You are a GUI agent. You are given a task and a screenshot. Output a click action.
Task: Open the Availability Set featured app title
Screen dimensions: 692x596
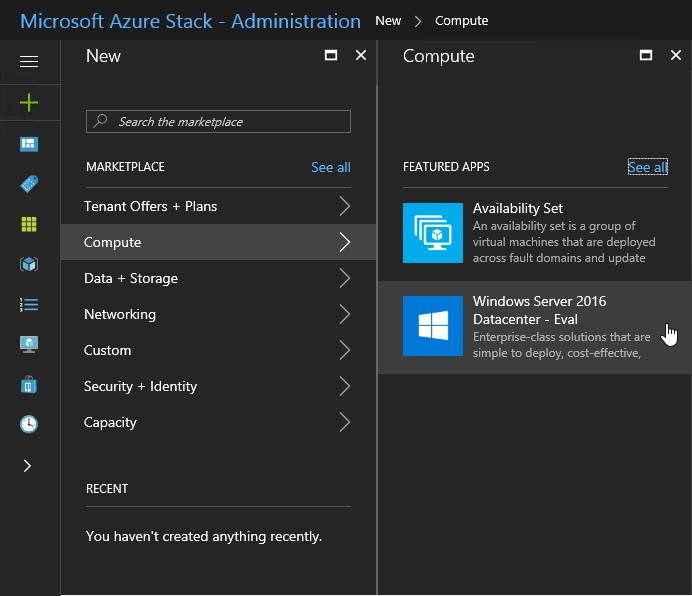[x=518, y=208]
